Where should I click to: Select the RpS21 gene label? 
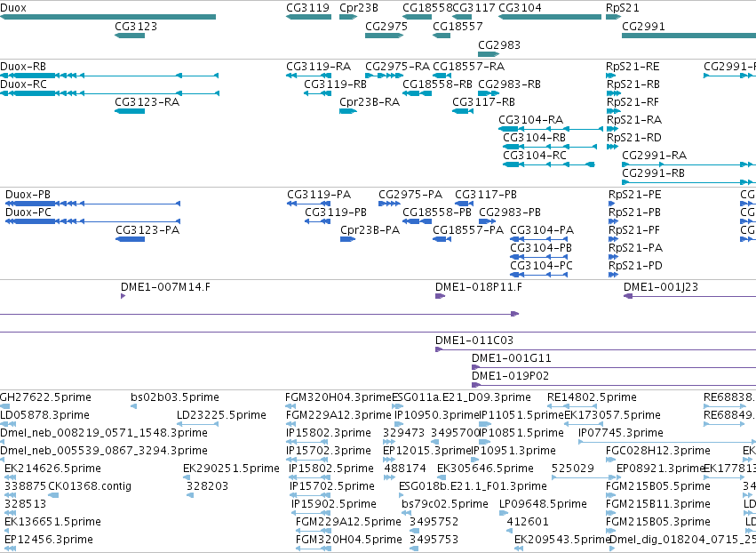click(623, 8)
